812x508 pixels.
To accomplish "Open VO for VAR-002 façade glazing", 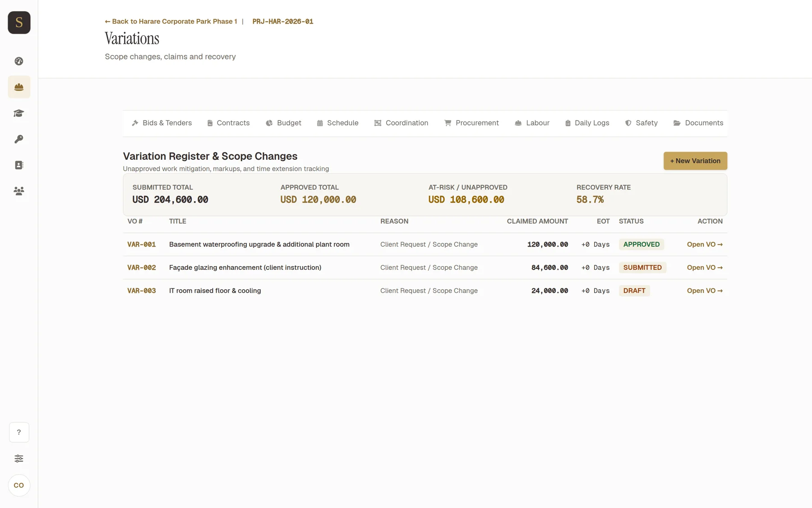I will pos(705,268).
